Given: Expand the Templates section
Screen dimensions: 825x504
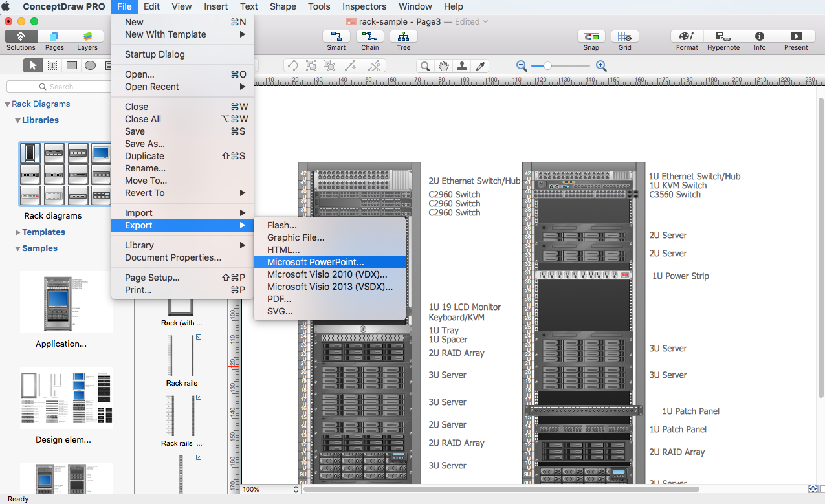Looking at the screenshot, I should click(x=17, y=232).
